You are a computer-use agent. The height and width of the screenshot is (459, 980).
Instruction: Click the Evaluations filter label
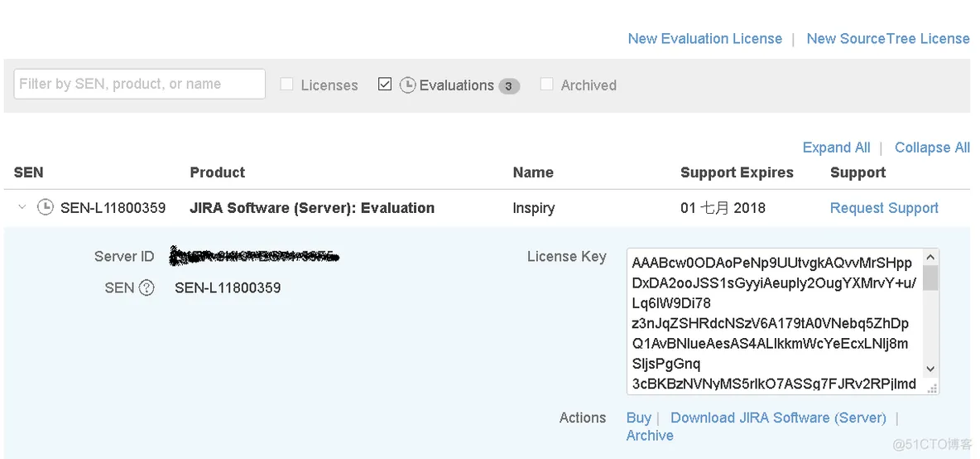click(457, 85)
